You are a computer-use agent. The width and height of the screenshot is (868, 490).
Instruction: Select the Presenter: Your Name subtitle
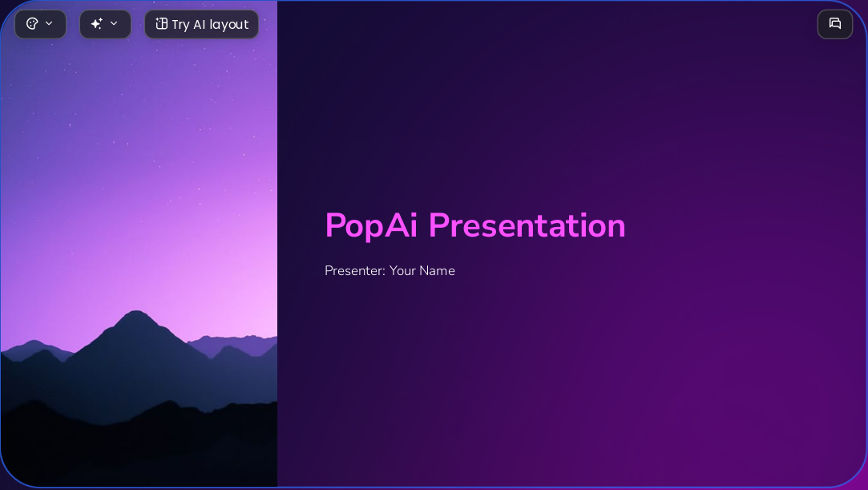(x=390, y=271)
